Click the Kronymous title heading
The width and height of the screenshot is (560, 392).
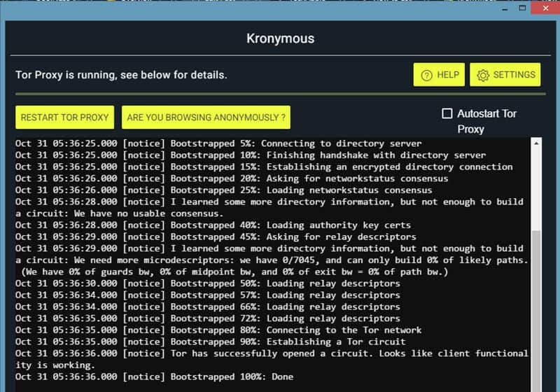tap(280, 38)
